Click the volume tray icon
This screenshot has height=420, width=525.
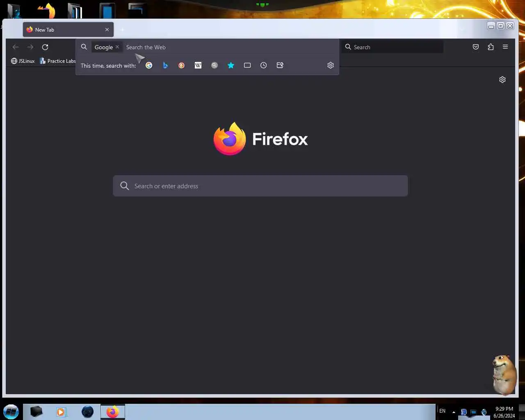pos(484,412)
